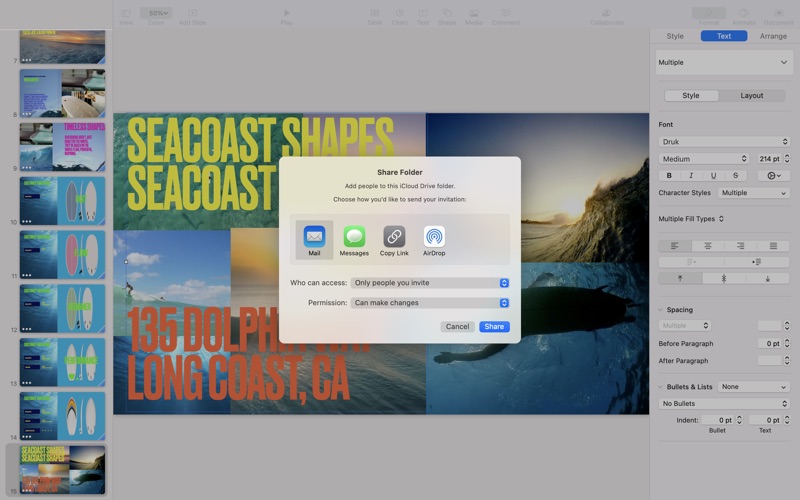Collapse the Spacing section
The height and width of the screenshot is (500, 800).
(x=661, y=310)
